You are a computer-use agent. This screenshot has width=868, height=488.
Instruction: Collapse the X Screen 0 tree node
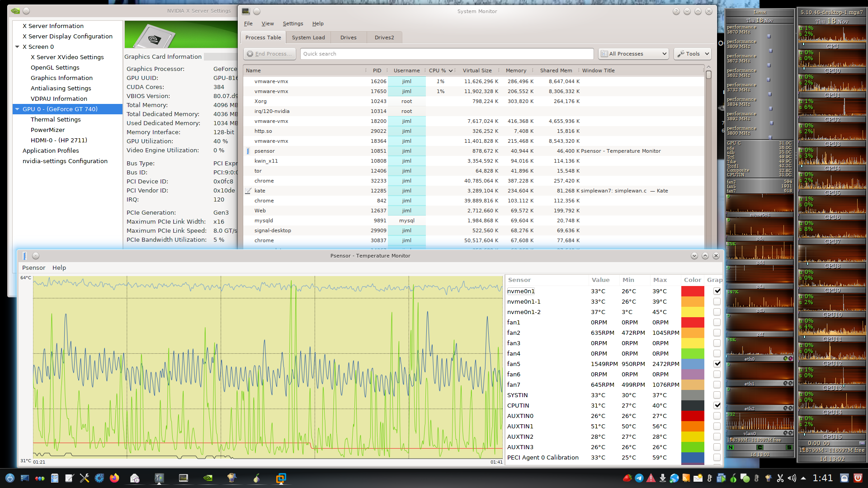point(17,47)
